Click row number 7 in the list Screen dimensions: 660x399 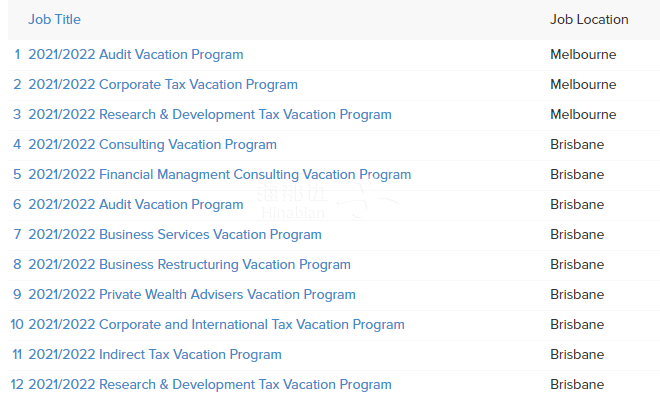click(17, 234)
